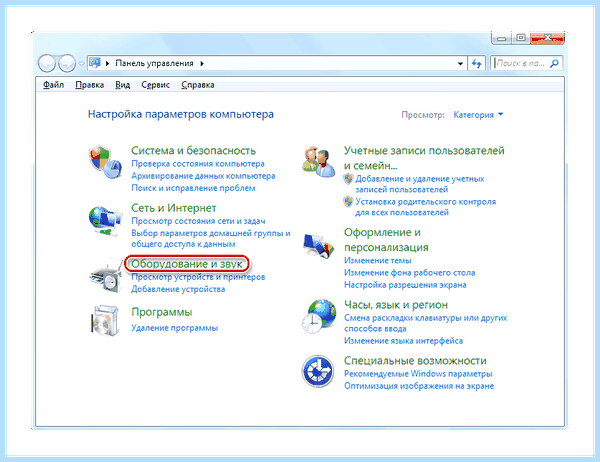Click Оптимизация изображения на экране link
This screenshot has height=462, width=600.
(x=419, y=386)
